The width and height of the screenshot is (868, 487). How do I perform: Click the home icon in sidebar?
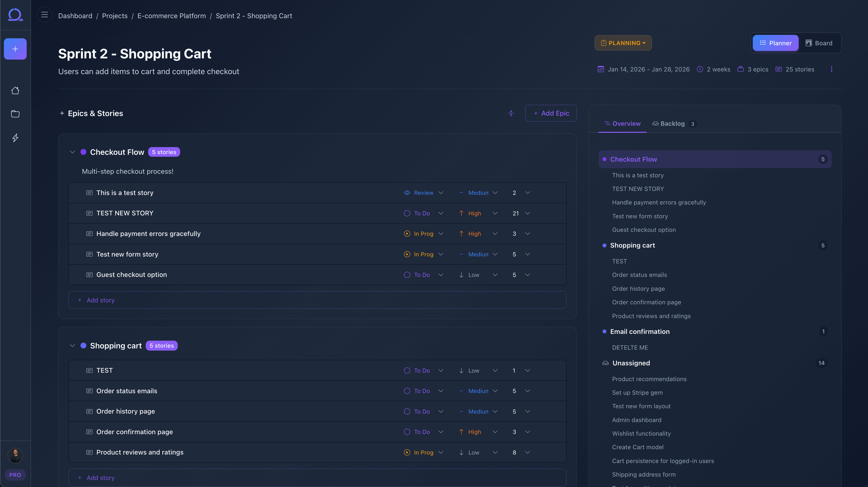point(15,91)
